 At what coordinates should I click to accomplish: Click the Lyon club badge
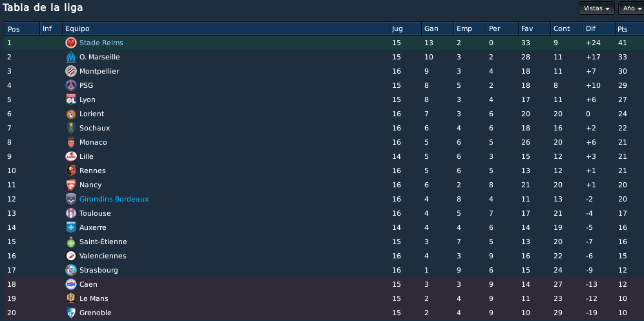71,99
